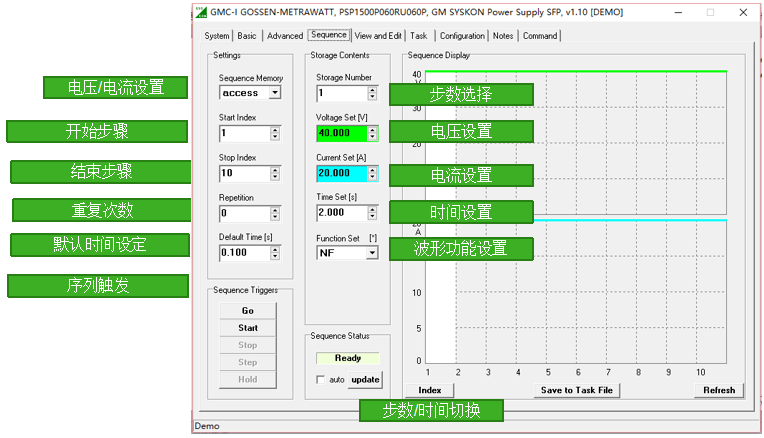
Task: Go to the Advanced tab
Action: pos(284,35)
